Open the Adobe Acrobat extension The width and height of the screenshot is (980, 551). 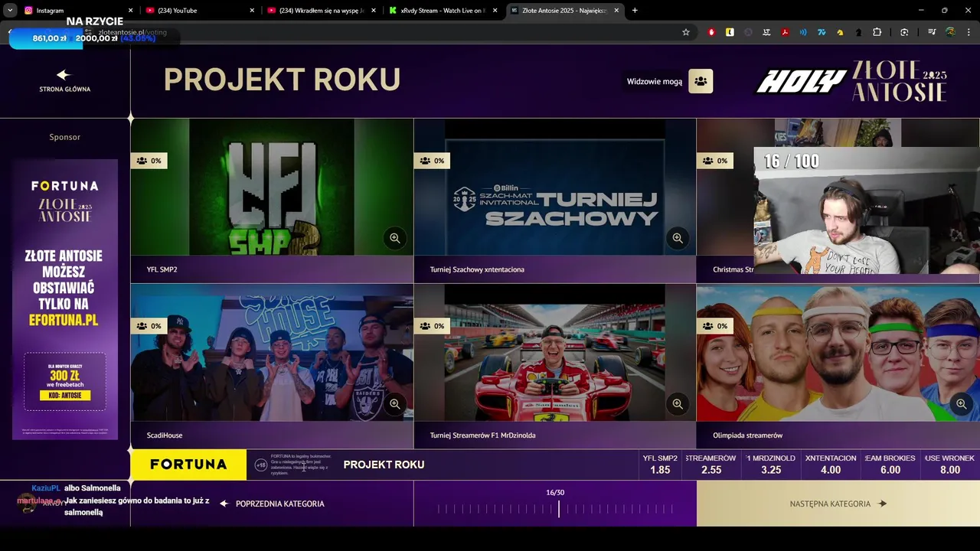pos(785,32)
